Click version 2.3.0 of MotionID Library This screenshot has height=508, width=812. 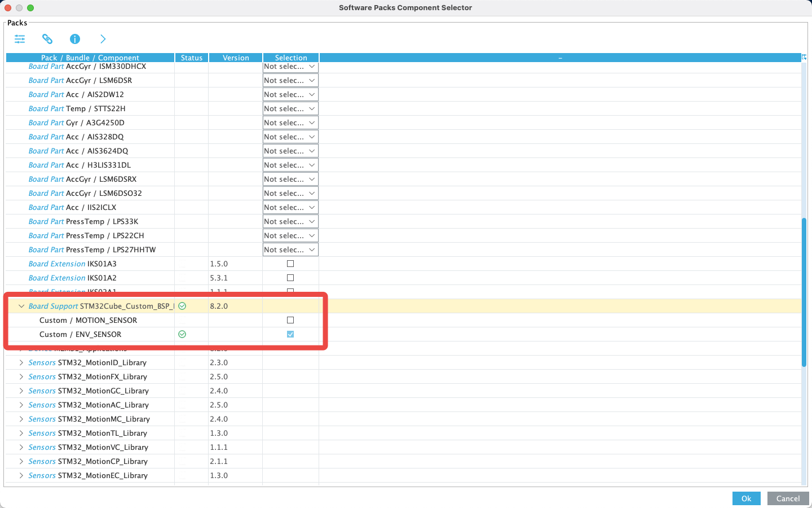tap(219, 362)
